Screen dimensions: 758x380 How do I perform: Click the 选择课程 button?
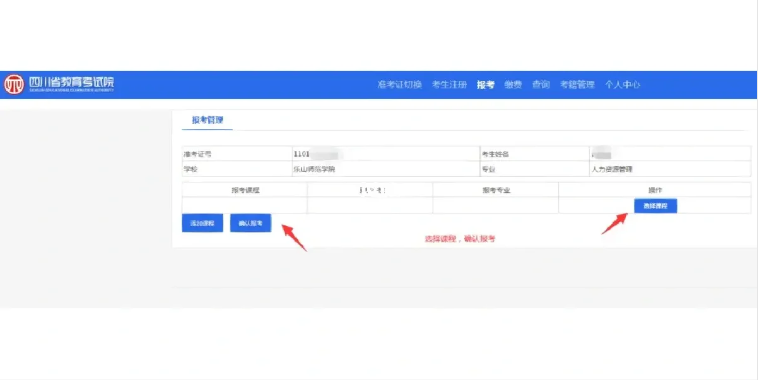click(655, 206)
